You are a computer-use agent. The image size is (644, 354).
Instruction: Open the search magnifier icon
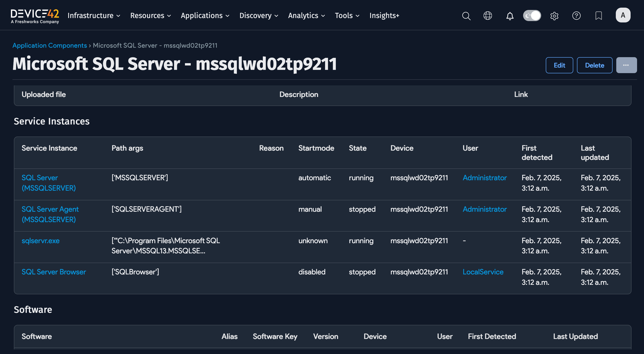(466, 16)
